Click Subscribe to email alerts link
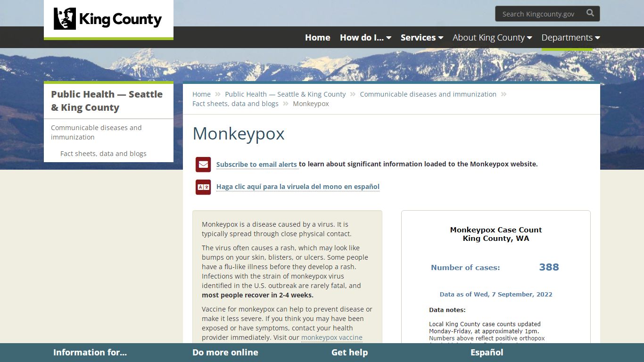 click(x=256, y=165)
